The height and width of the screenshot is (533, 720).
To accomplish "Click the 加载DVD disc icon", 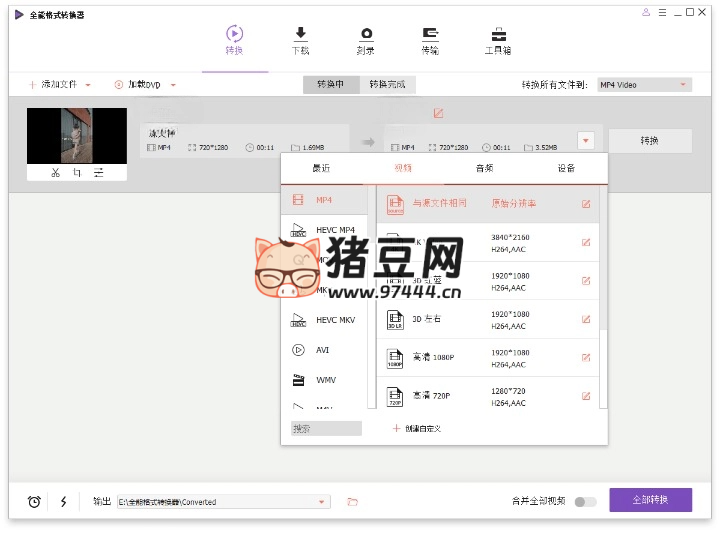I will pos(118,84).
